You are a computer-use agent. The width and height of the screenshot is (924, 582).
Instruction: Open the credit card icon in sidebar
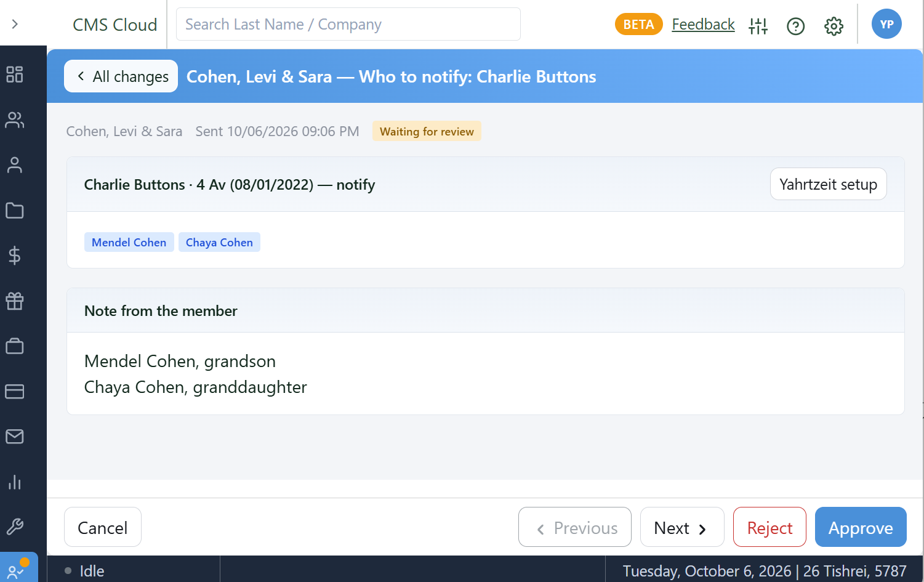[15, 392]
